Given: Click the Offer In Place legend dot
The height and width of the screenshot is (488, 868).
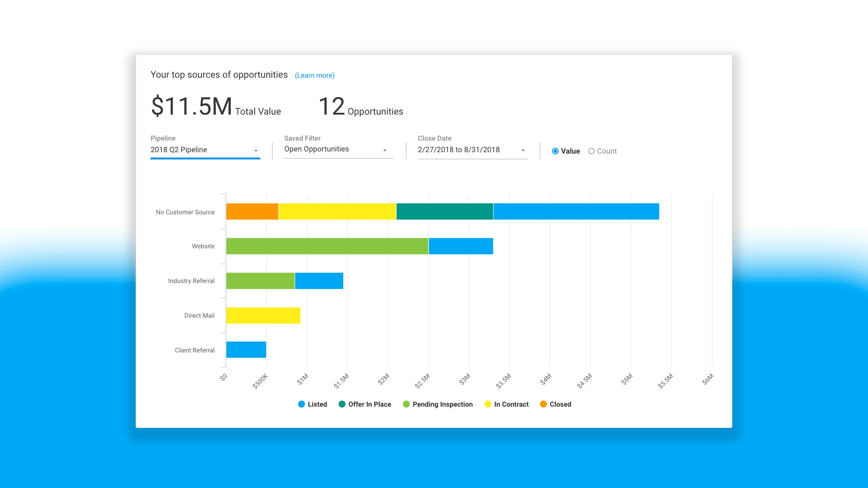Looking at the screenshot, I should [x=342, y=404].
